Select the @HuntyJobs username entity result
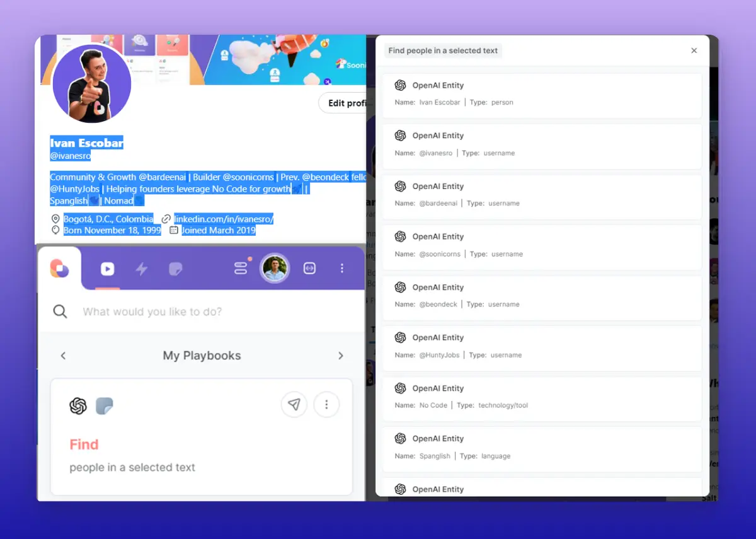This screenshot has width=756, height=539. coord(542,348)
